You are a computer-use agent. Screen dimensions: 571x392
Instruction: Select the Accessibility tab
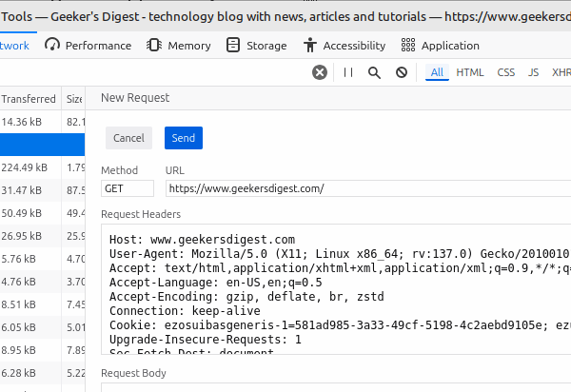tap(345, 45)
